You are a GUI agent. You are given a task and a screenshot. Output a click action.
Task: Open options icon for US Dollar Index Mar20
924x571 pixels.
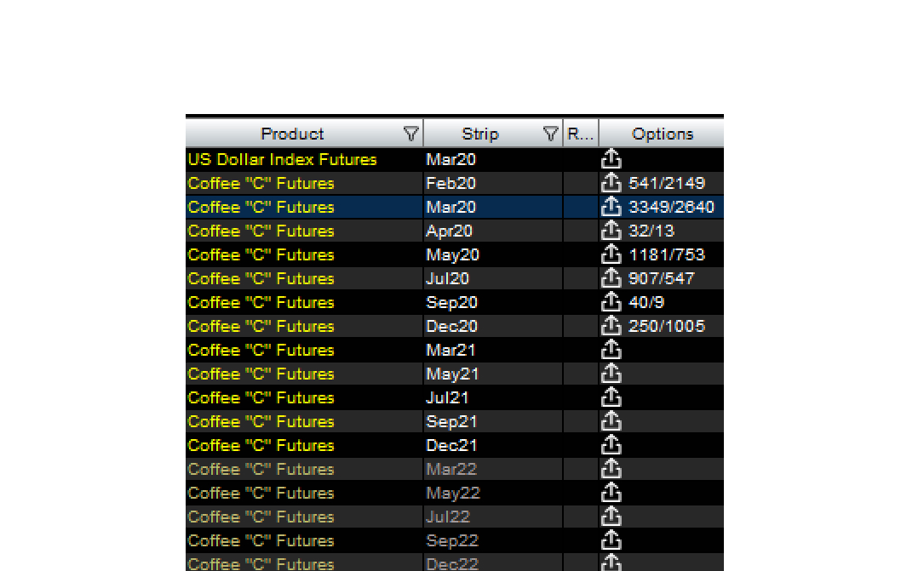pos(611,159)
